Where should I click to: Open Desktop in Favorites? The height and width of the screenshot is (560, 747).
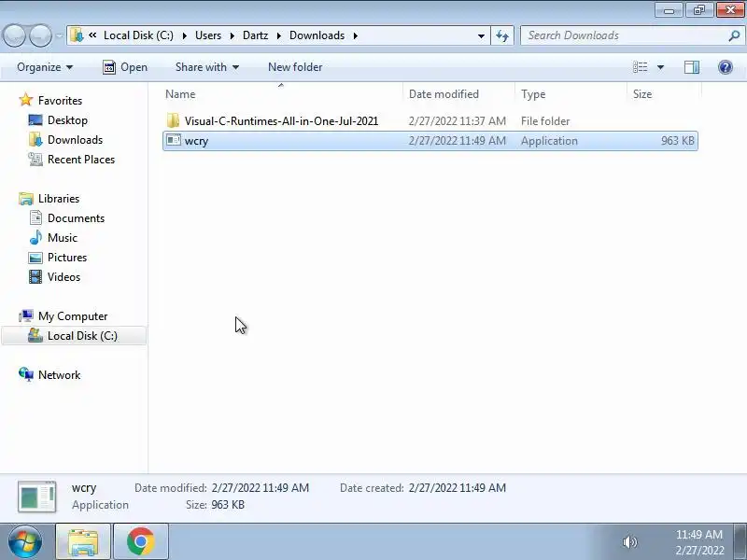(x=67, y=120)
